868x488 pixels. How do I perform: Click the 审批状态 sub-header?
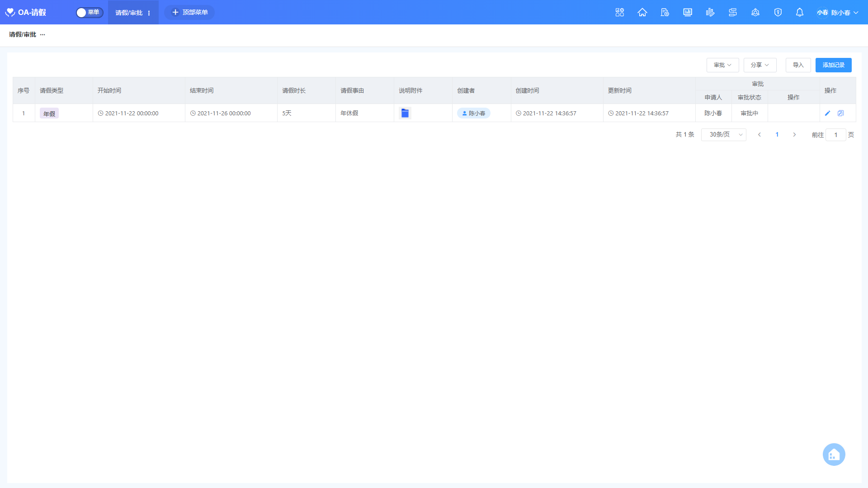pos(750,97)
